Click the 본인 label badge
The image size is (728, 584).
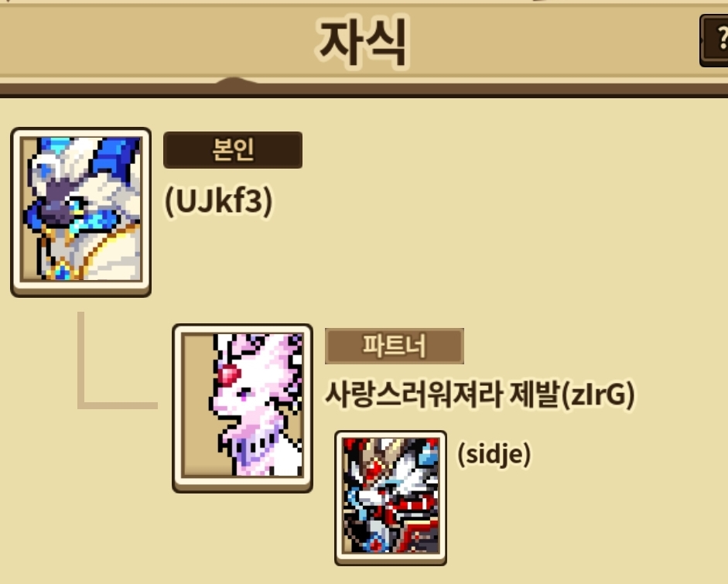coord(233,150)
